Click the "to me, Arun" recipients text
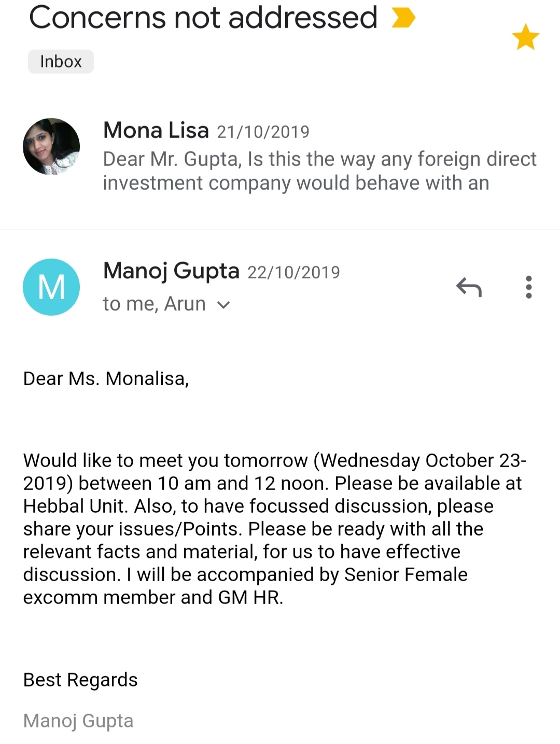Screen dimensions: 560x744 (154, 304)
